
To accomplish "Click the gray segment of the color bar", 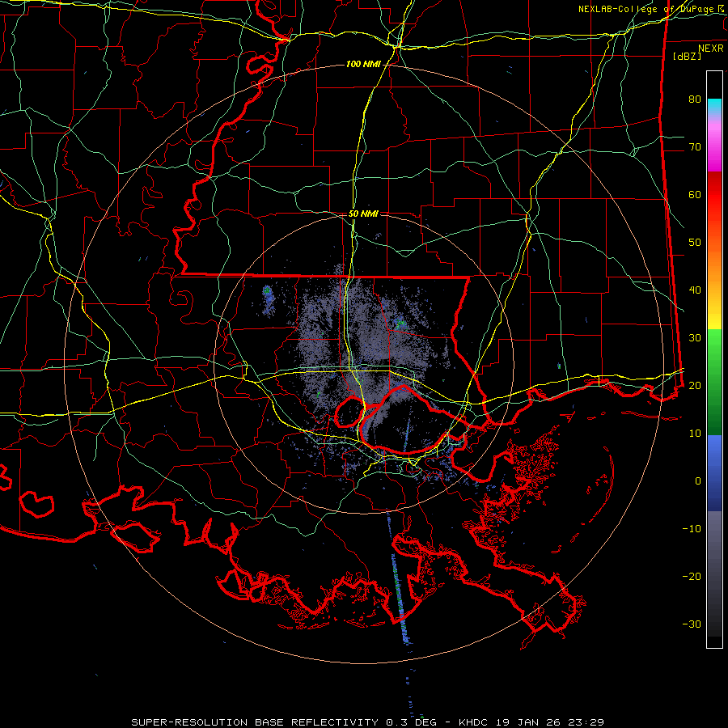I will [x=714, y=574].
